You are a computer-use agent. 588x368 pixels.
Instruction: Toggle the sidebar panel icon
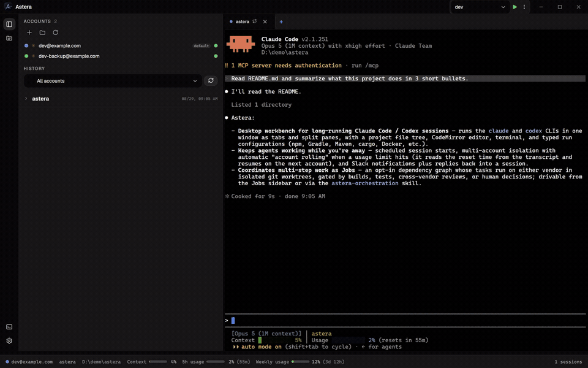[9, 24]
